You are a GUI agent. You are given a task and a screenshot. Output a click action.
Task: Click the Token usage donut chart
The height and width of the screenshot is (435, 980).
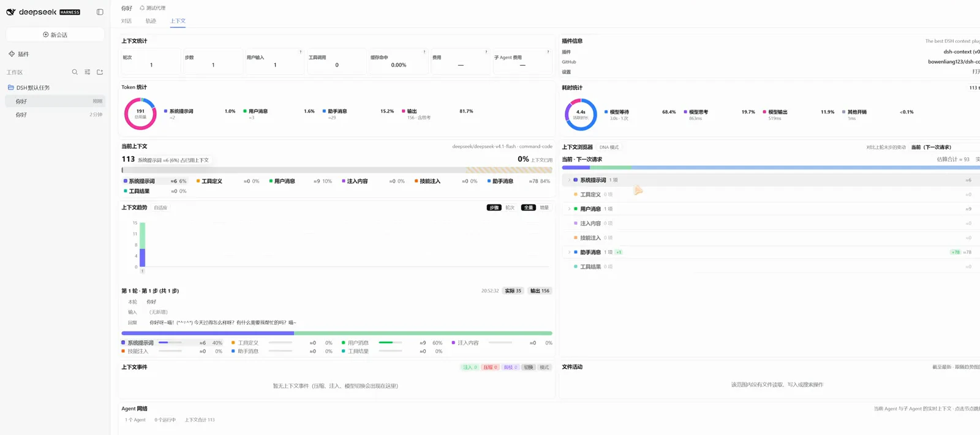point(140,113)
